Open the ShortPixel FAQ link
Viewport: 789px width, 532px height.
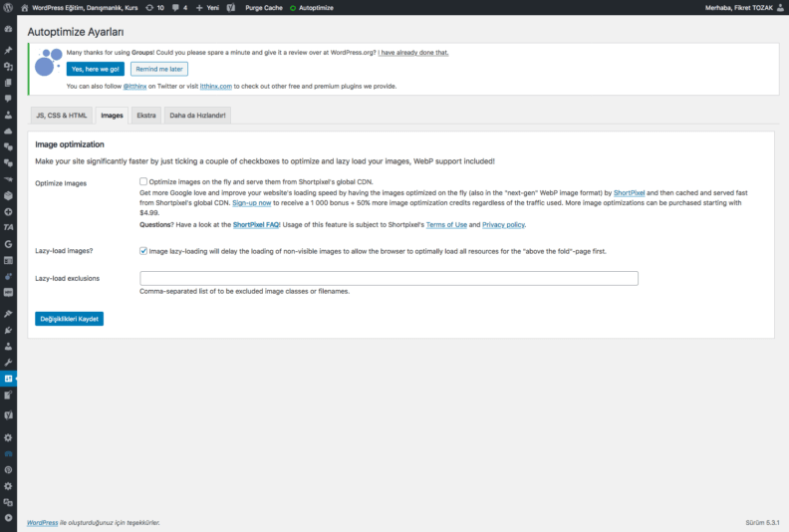point(256,224)
